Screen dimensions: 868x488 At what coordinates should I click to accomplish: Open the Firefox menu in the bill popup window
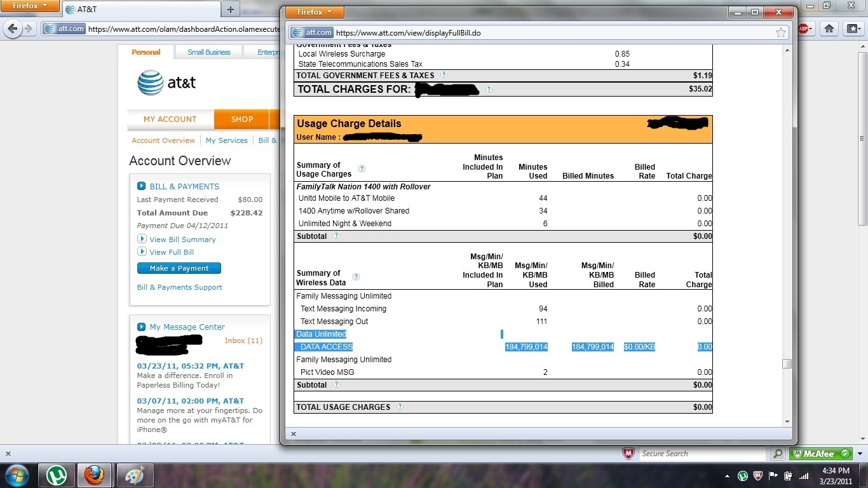coord(315,12)
